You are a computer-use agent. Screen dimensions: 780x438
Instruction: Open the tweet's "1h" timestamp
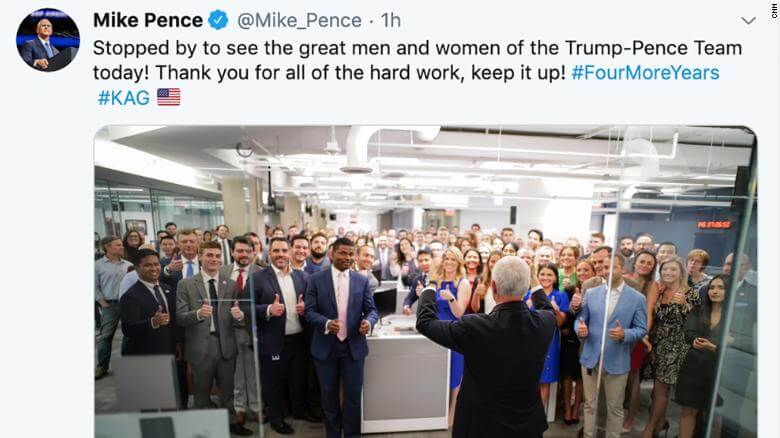click(390, 20)
